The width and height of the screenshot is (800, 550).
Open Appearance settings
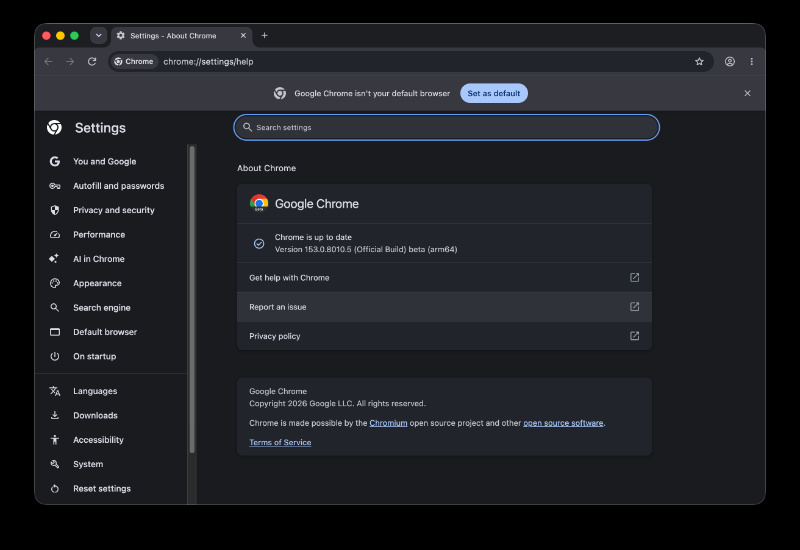[111, 283]
